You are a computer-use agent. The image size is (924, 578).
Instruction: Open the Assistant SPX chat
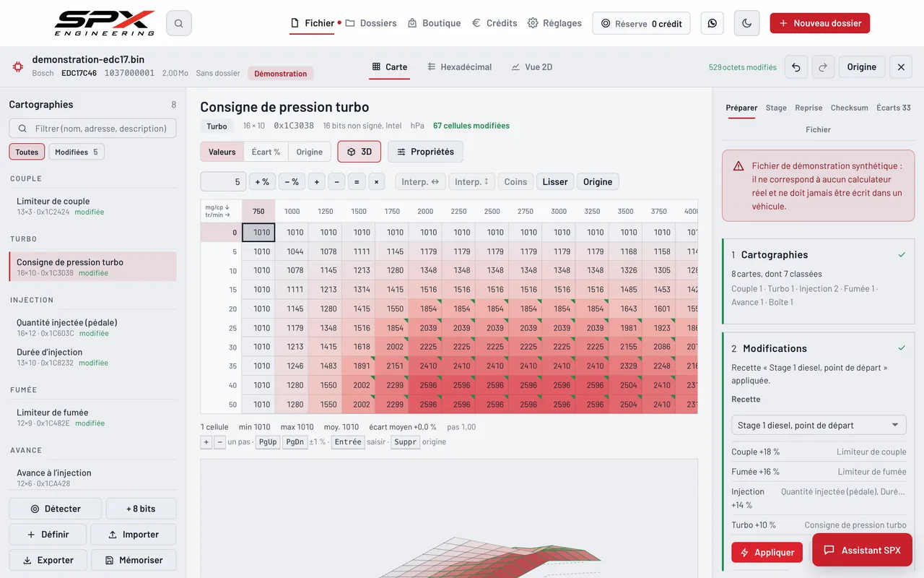862,550
